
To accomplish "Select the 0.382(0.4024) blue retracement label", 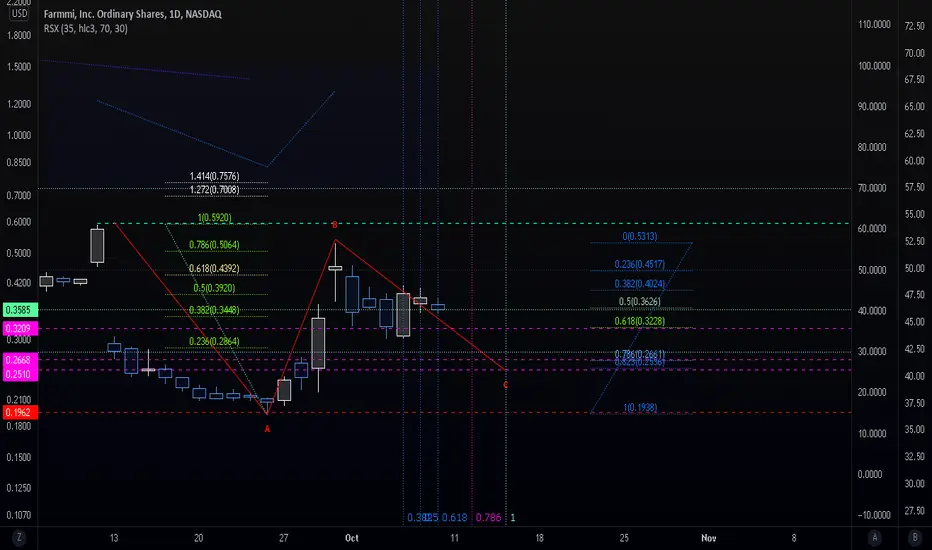I will (x=640, y=284).
